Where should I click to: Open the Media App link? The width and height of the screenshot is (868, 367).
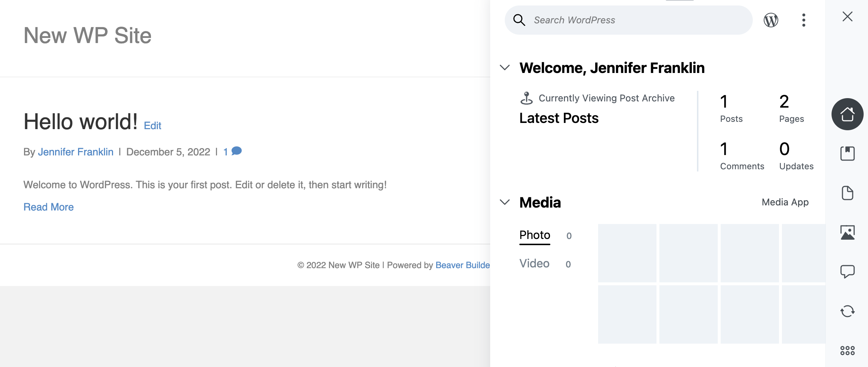785,202
